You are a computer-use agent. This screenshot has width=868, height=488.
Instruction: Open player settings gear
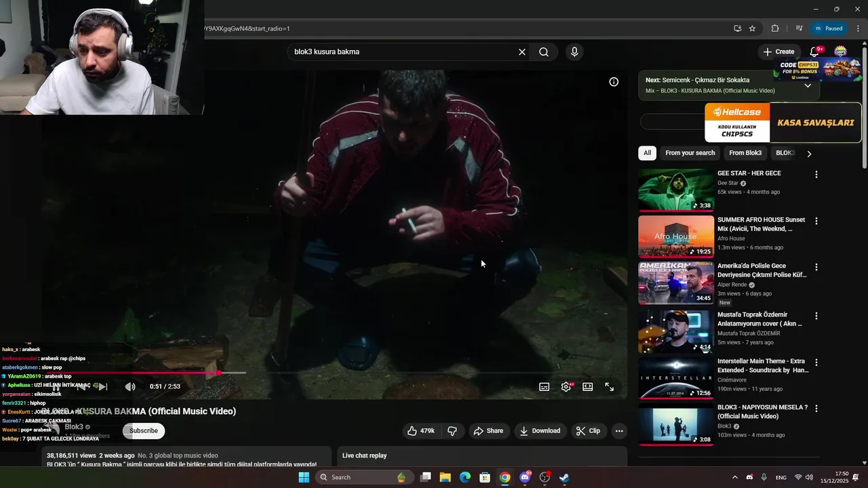tap(566, 386)
